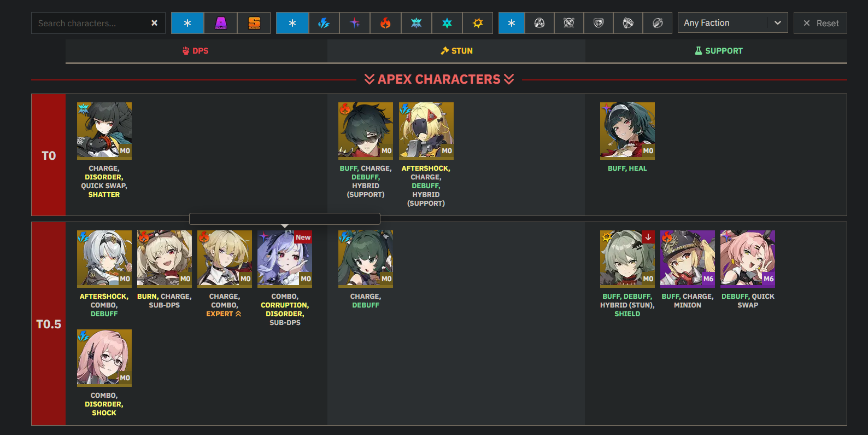Open the New Corruption, Disorder Sub-DPS portrait
The width and height of the screenshot is (868, 435).
(x=285, y=259)
